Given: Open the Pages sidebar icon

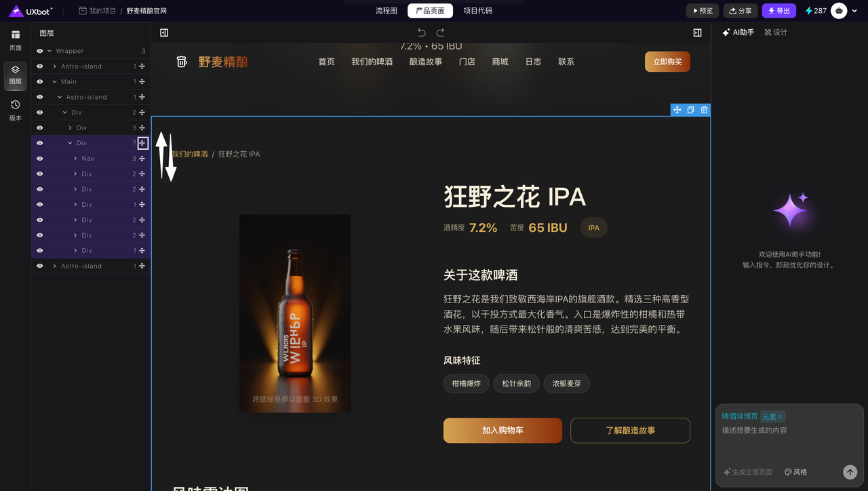Looking at the screenshot, I should 15,40.
